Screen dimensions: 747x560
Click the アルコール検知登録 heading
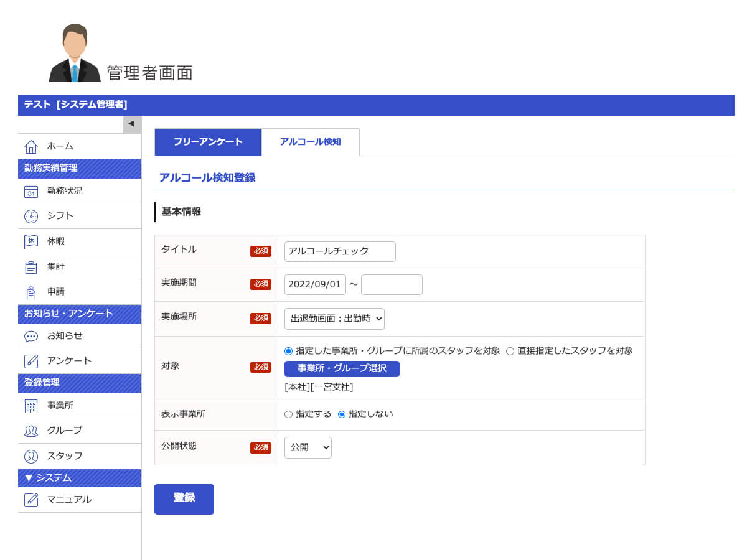[x=207, y=178]
